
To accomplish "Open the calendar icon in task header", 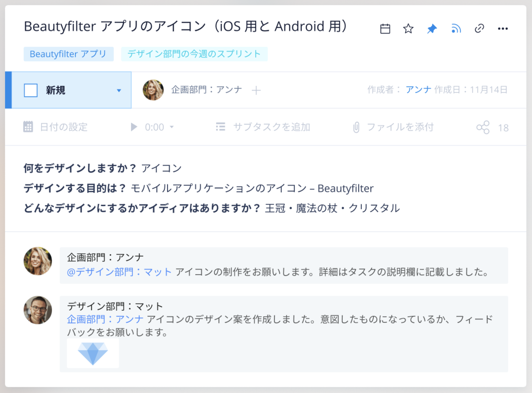I will tap(385, 28).
